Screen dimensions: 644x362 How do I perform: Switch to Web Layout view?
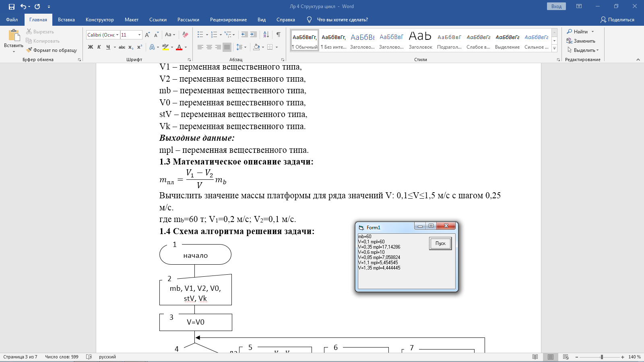point(566,357)
